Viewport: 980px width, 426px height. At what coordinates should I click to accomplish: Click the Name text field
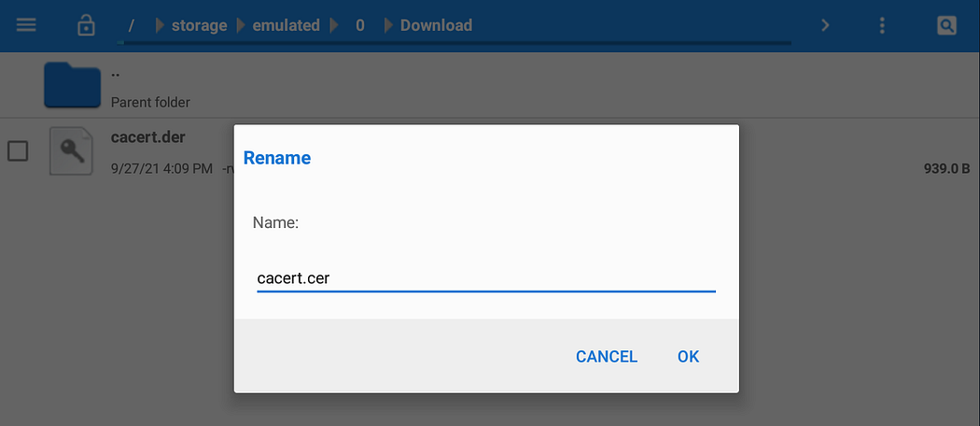pos(485,278)
